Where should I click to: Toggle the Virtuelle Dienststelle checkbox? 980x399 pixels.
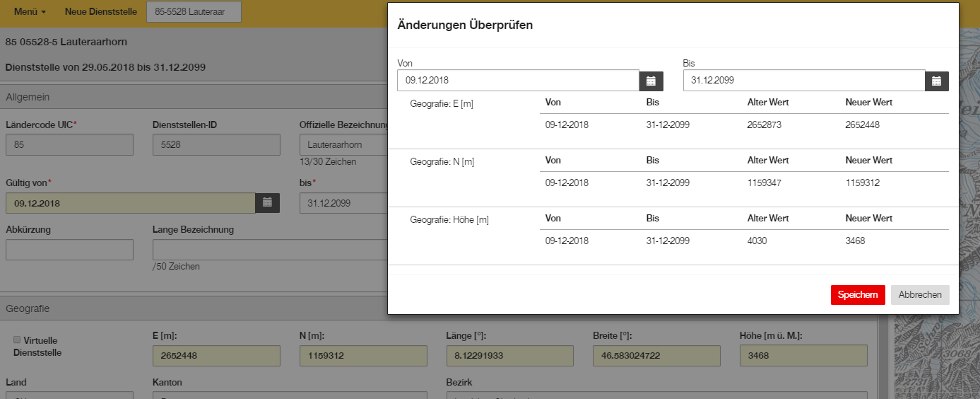[18, 340]
